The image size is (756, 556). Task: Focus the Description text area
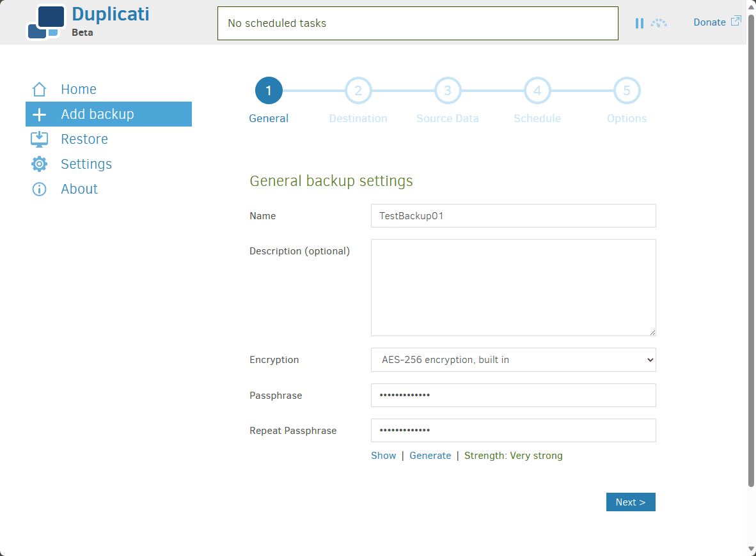(x=513, y=288)
